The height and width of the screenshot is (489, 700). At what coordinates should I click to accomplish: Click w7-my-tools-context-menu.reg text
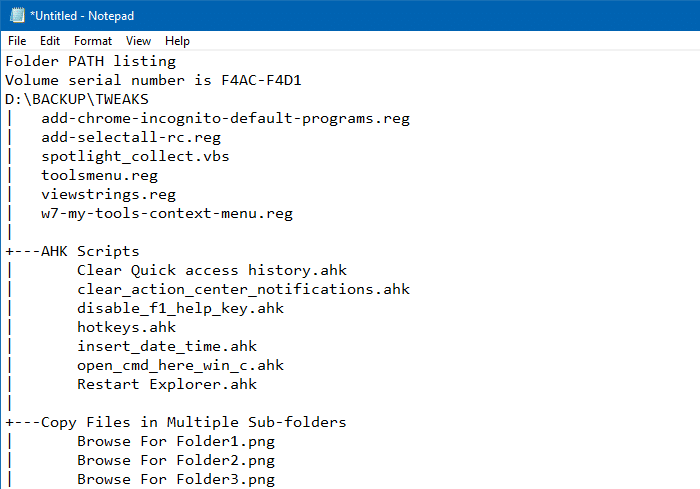166,214
